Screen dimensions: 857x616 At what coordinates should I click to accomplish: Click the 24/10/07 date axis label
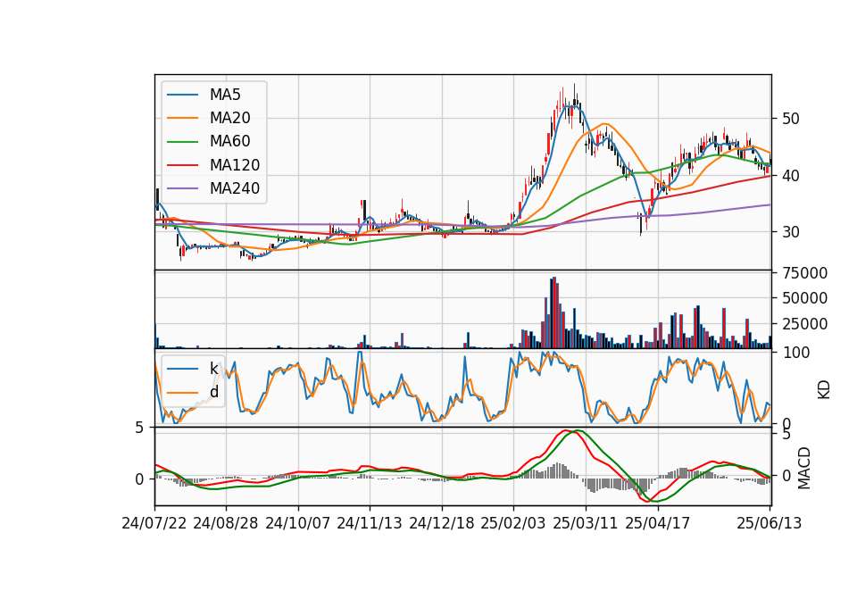[x=298, y=523]
